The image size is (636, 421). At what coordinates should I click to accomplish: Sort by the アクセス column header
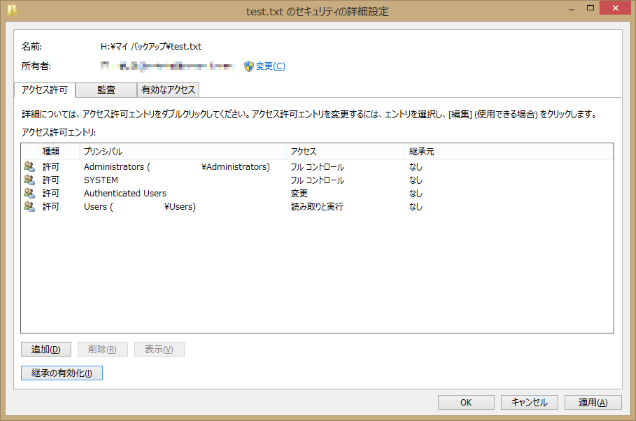point(346,151)
